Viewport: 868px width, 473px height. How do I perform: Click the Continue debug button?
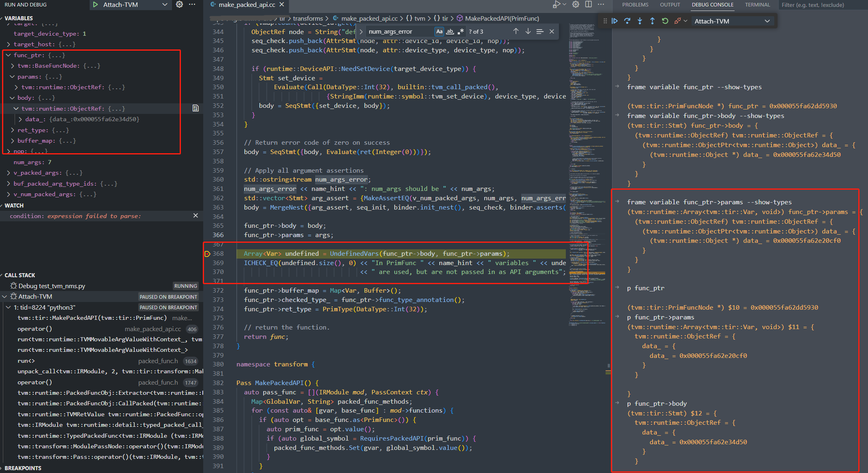(x=615, y=21)
